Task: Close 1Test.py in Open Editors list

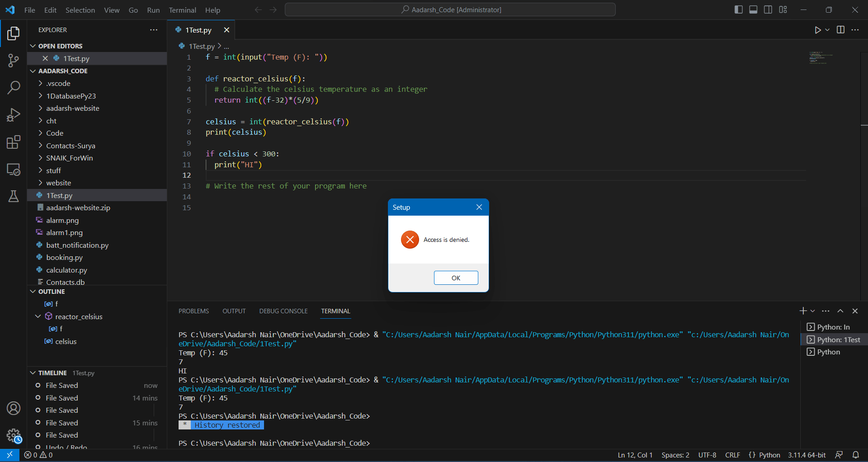Action: (45, 58)
